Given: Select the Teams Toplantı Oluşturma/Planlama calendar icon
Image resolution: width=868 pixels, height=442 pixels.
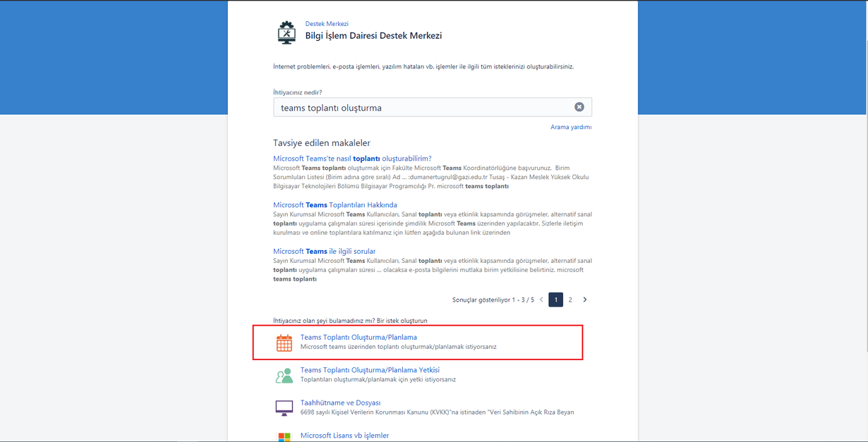Looking at the screenshot, I should point(284,343).
